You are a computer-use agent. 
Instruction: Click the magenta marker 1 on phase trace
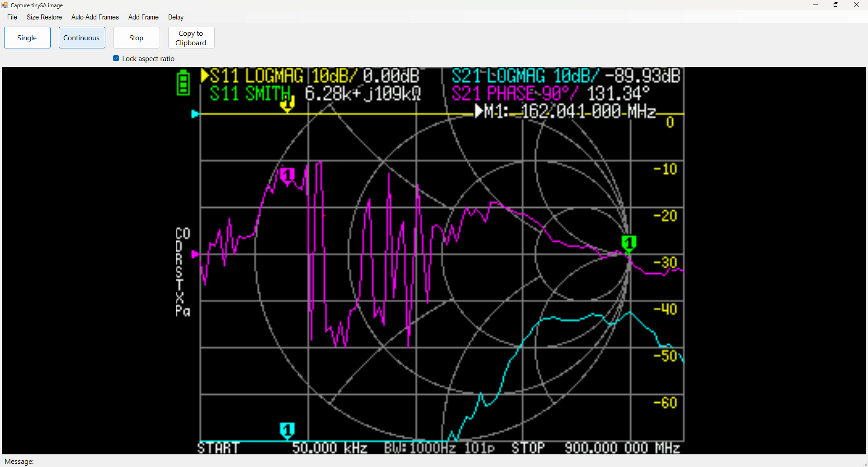click(x=287, y=175)
